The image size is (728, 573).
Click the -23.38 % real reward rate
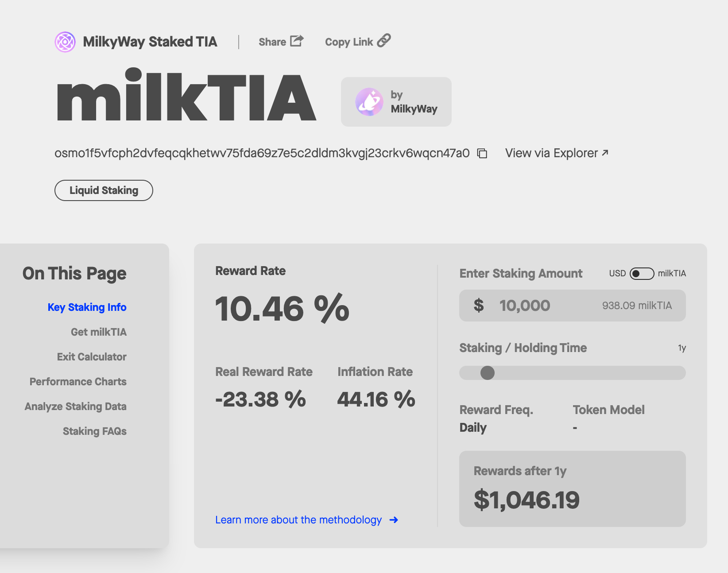(x=260, y=399)
